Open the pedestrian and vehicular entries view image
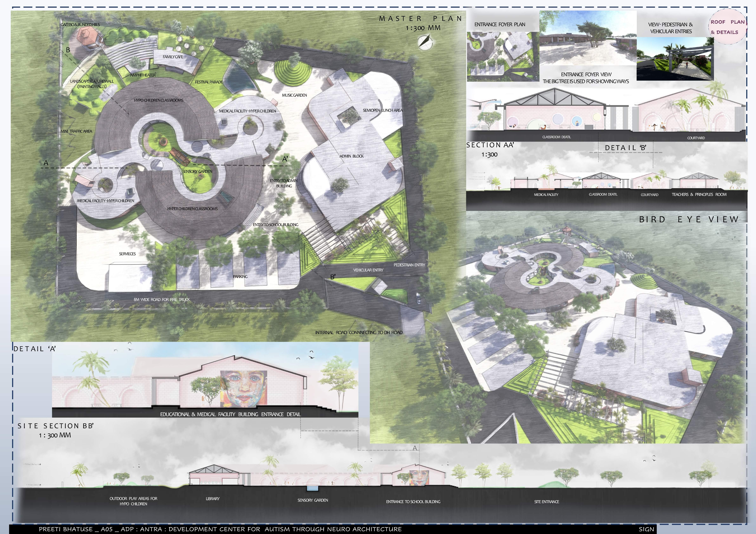 click(675, 59)
